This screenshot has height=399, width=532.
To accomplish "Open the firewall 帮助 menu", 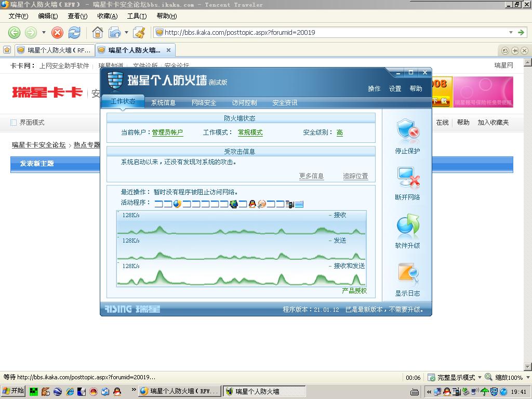I will [416, 88].
